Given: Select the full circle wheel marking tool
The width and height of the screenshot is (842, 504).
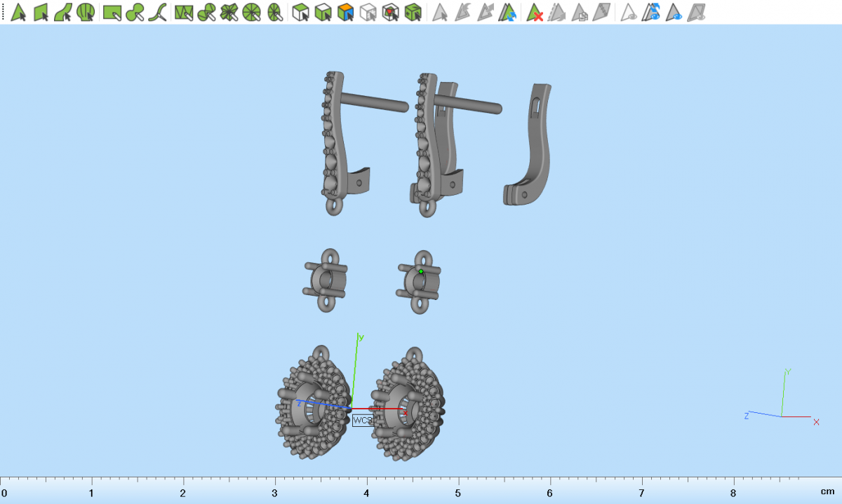Looking at the screenshot, I should [252, 12].
